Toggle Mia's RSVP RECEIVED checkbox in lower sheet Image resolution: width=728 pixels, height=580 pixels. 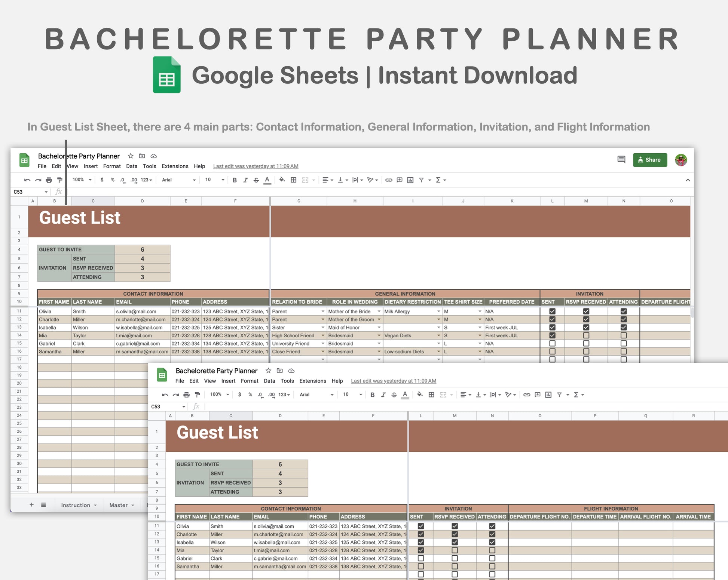[455, 550]
